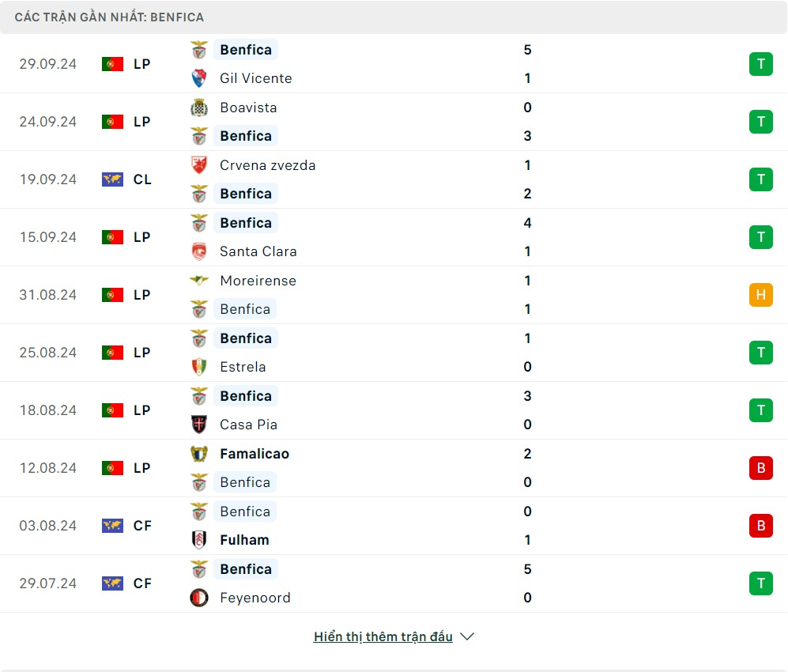
Task: Open the Fulham team link
Action: point(244,540)
